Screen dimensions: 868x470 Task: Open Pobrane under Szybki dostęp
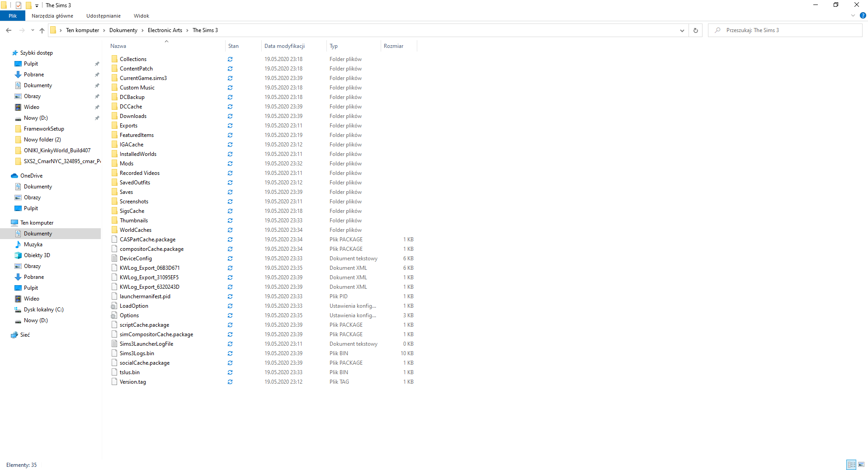(34, 75)
